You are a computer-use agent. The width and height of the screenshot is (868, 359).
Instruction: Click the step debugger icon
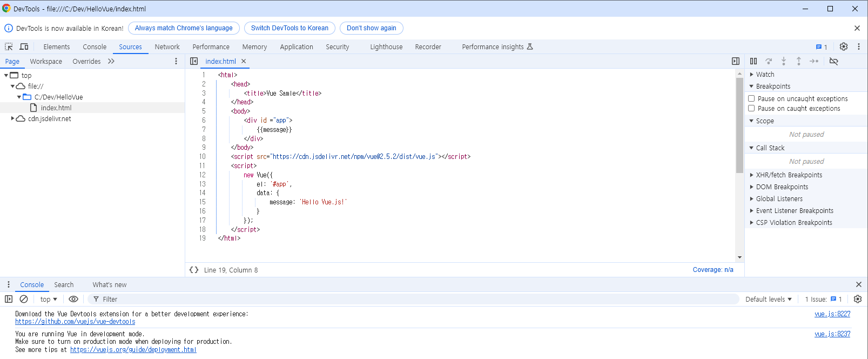coord(814,62)
